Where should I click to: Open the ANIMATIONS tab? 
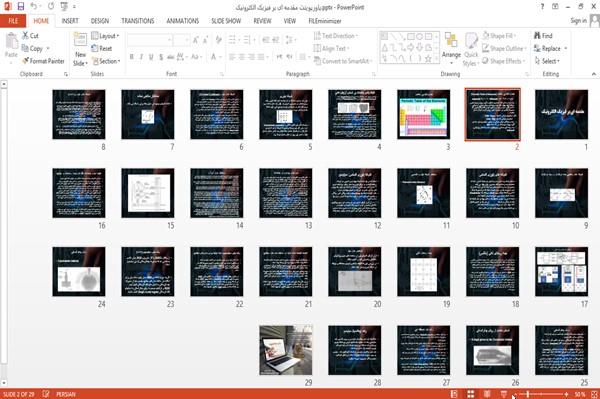click(x=183, y=21)
